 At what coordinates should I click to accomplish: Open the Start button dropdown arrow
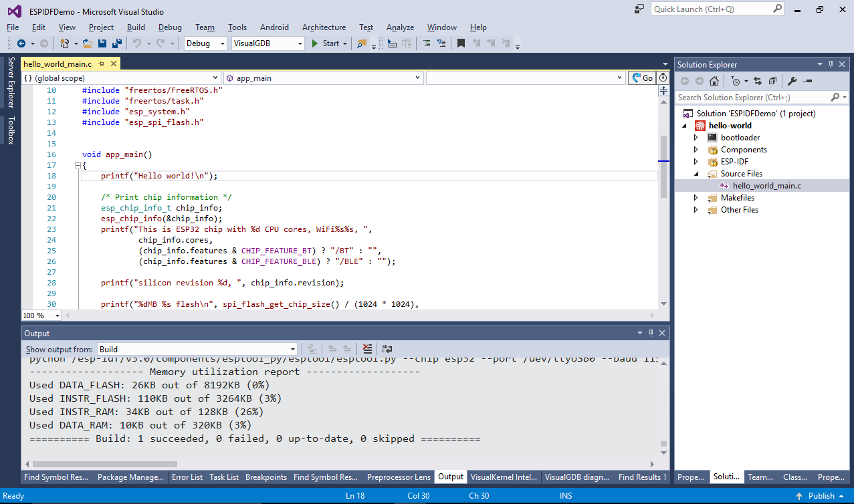click(x=345, y=43)
